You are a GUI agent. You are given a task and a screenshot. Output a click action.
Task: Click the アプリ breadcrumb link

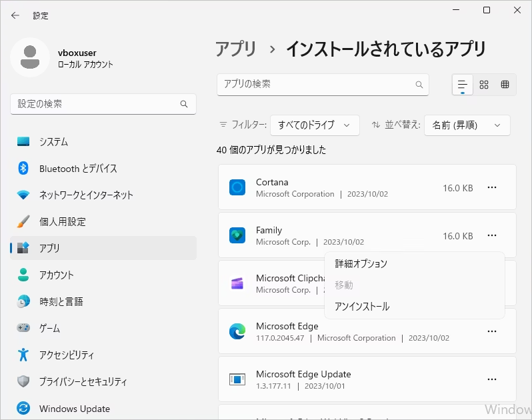pyautogui.click(x=236, y=49)
